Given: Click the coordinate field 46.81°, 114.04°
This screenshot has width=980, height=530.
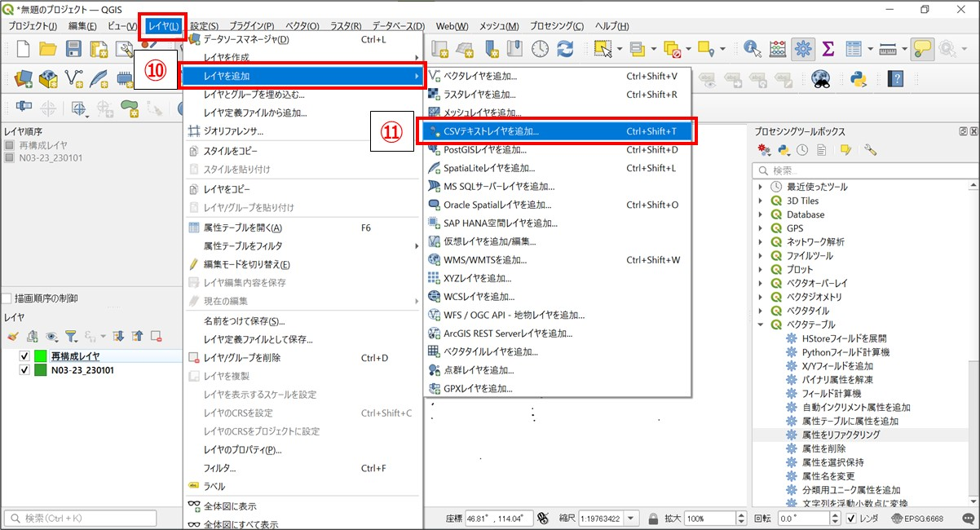Looking at the screenshot, I should coord(499,519).
